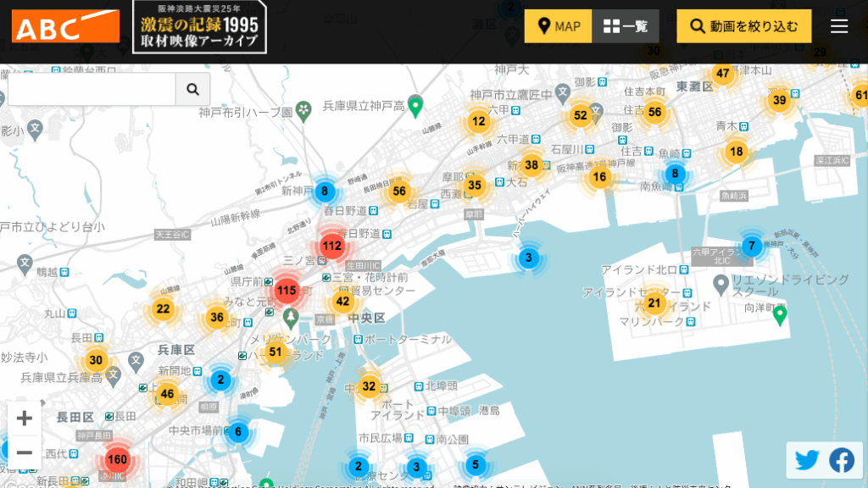The height and width of the screenshot is (488, 868).
Task: Zoom out the map with minus button
Action: pos(25,452)
